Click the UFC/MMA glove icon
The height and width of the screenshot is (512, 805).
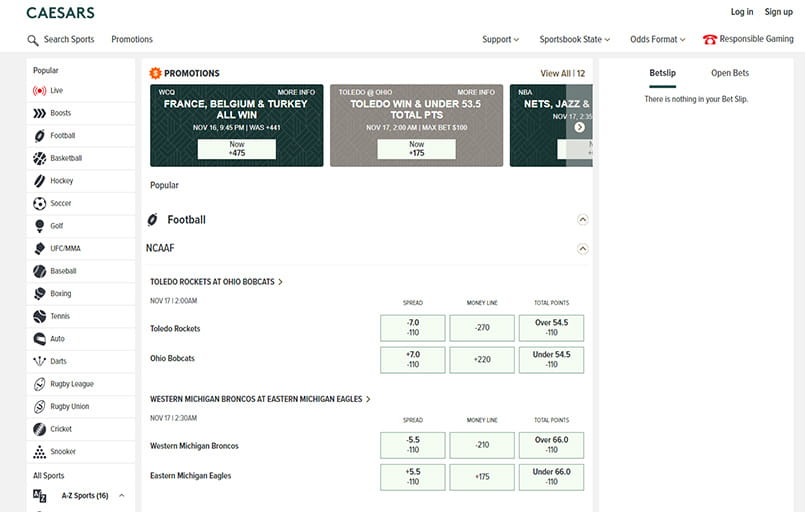click(x=40, y=249)
